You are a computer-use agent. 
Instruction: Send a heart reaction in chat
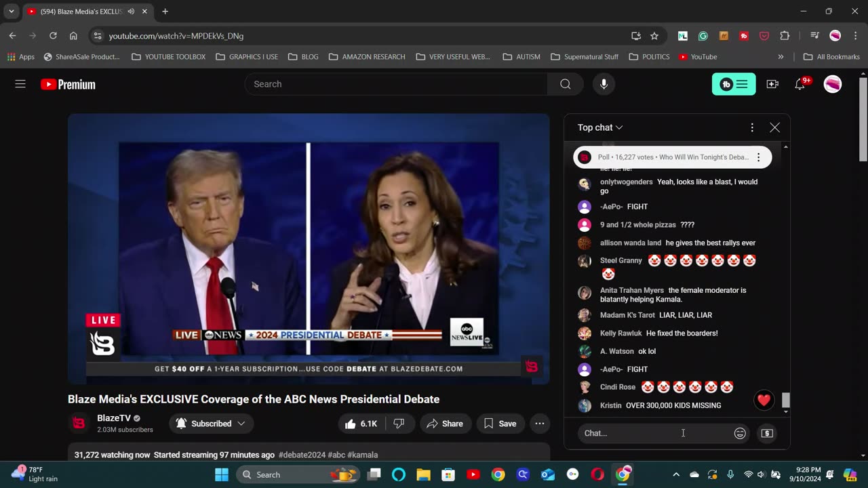pyautogui.click(x=764, y=400)
